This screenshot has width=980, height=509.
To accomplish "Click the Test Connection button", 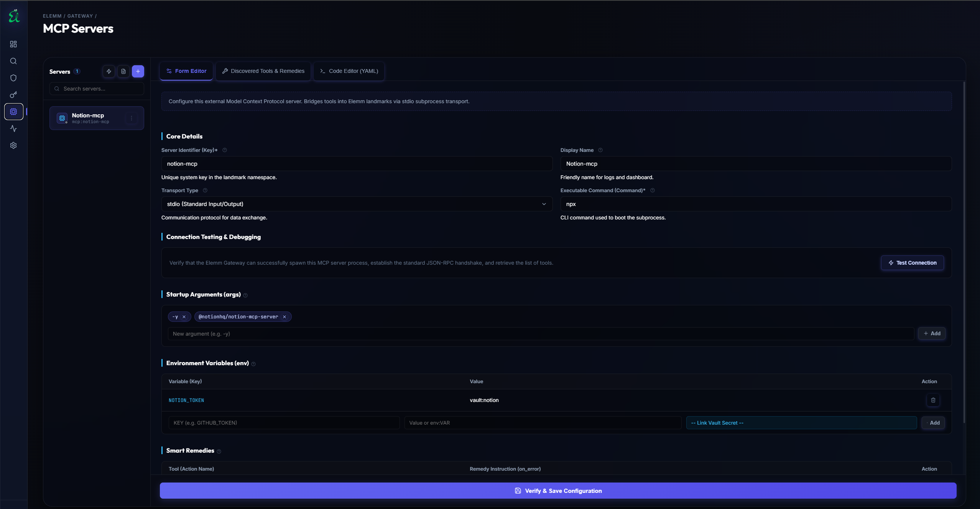I will click(913, 263).
